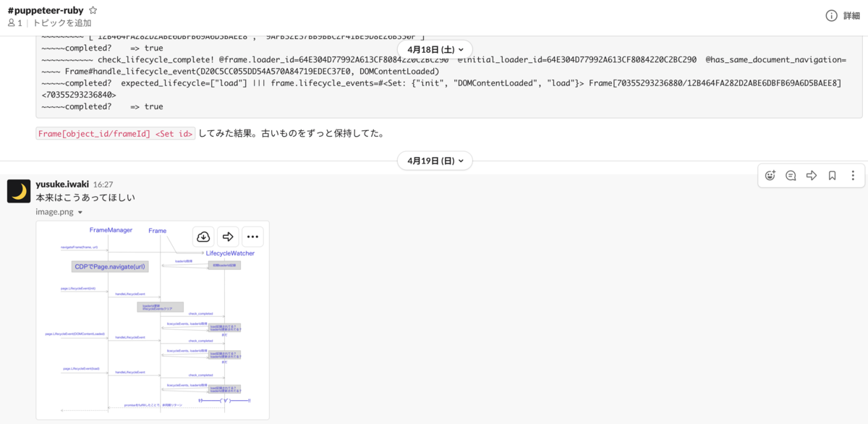868x424 pixels.
Task: Open the 4月18日(土) date navigation dropdown
Action: [435, 49]
